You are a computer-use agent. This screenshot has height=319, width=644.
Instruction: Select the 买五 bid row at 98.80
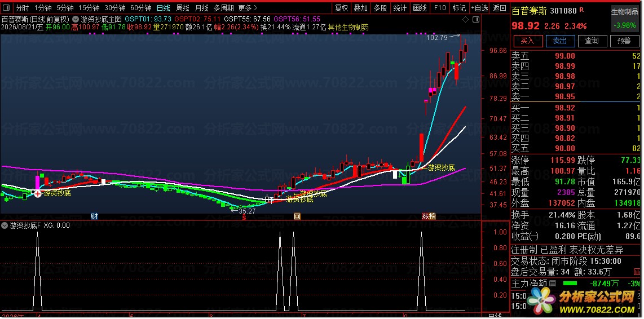point(576,148)
